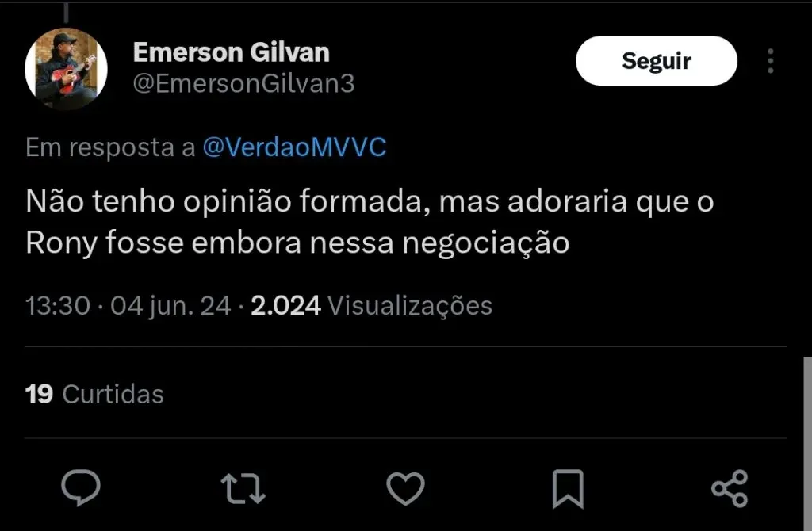The height and width of the screenshot is (531, 812).
Task: Click the word "negociação" in the tweet
Action: pyautogui.click(x=485, y=243)
